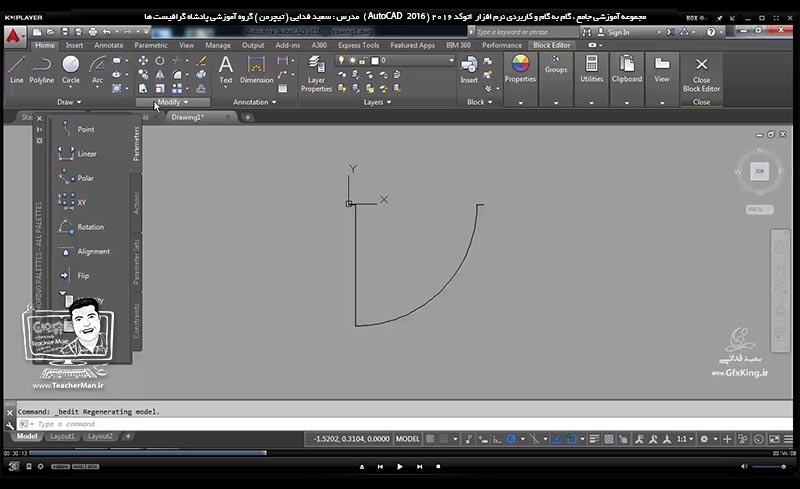Open the Insert ribbon tab
Image resolution: width=800 pixels, height=489 pixels.
pos(74,45)
